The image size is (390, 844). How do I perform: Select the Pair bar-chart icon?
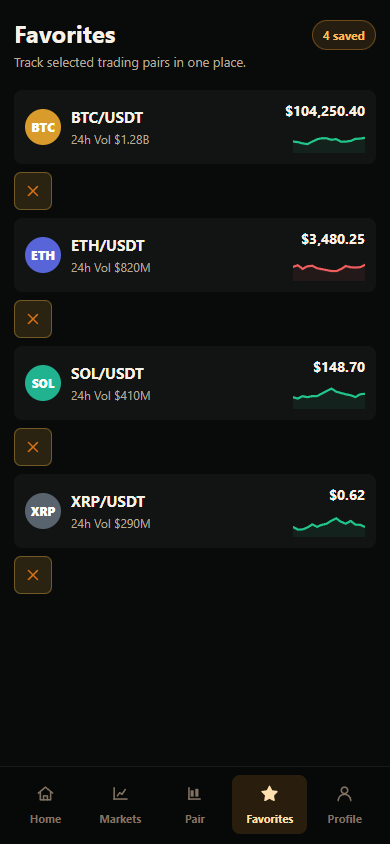pyautogui.click(x=195, y=793)
